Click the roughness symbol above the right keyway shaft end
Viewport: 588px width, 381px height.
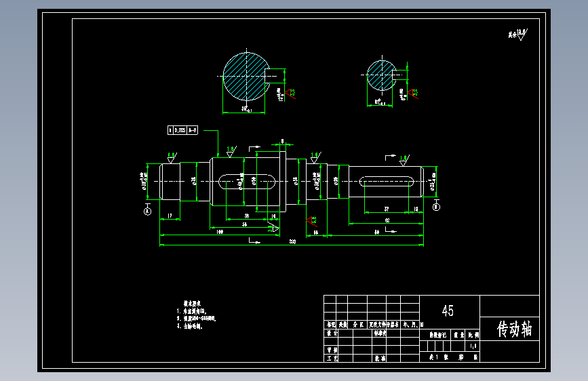pyautogui.click(x=404, y=160)
